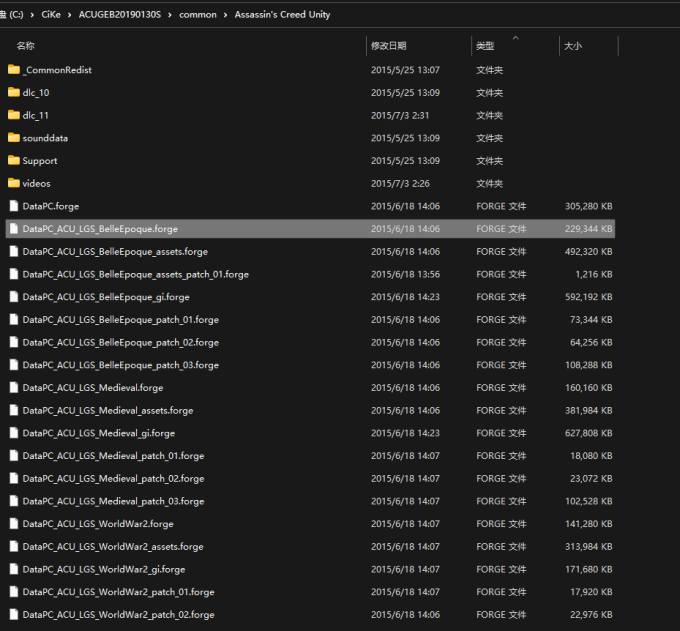Click file icon of DataPC_ACU_LGS_WorldWar2_patch_01.forge
This screenshot has height=631, width=680.
pos(14,592)
